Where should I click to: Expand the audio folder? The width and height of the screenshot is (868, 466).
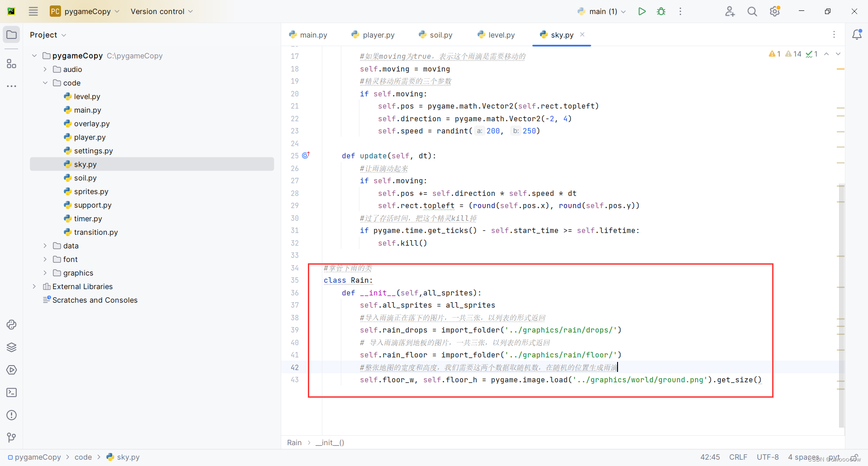coord(45,69)
